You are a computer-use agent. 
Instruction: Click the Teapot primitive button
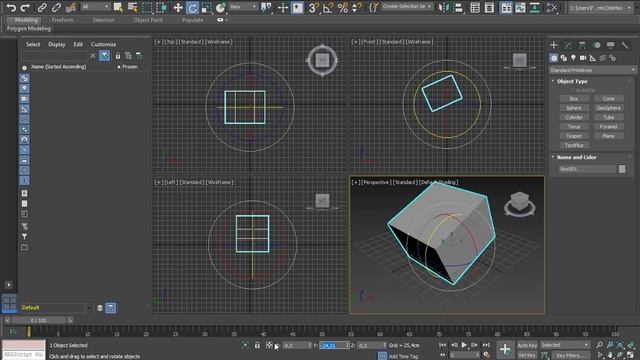[574, 136]
